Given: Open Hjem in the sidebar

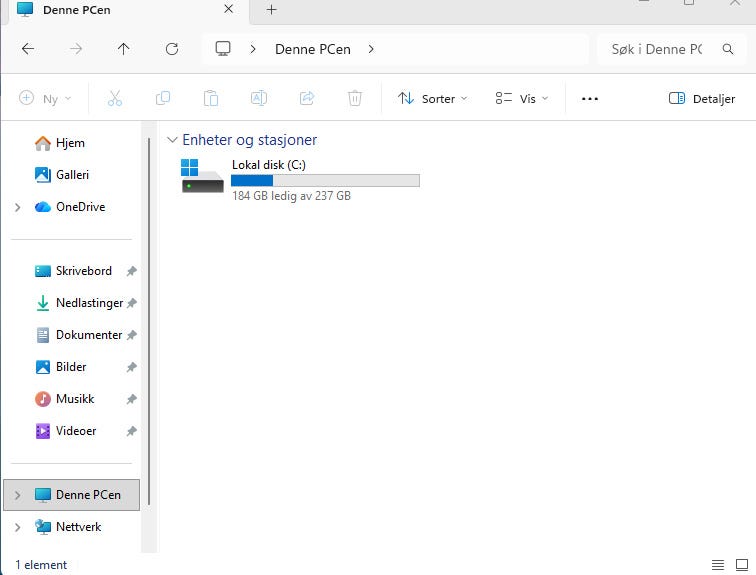Looking at the screenshot, I should click(70, 143).
